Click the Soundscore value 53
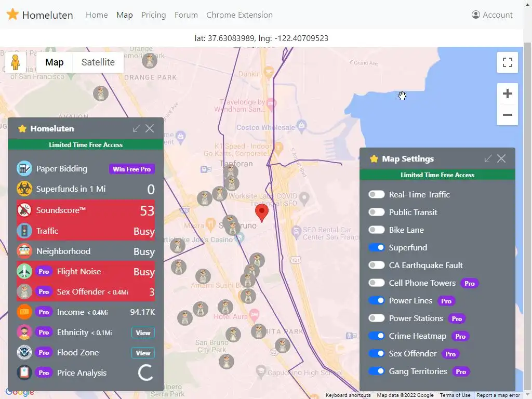Viewport: 532px width, 399px height. click(x=147, y=211)
